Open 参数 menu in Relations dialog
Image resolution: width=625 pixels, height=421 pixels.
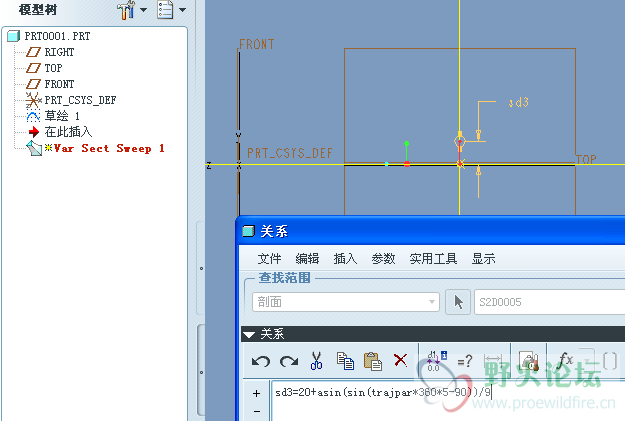[x=383, y=259]
